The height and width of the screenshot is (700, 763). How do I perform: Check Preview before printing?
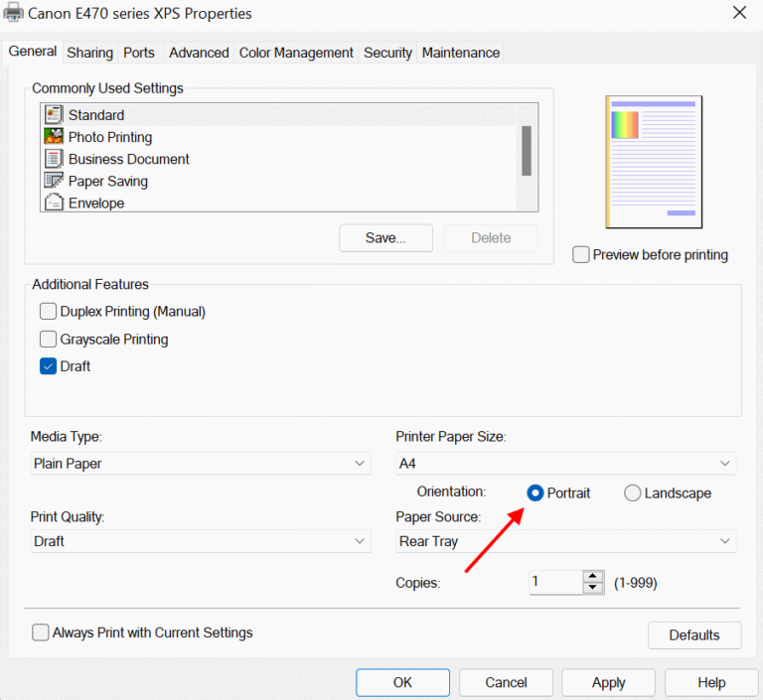pos(581,255)
